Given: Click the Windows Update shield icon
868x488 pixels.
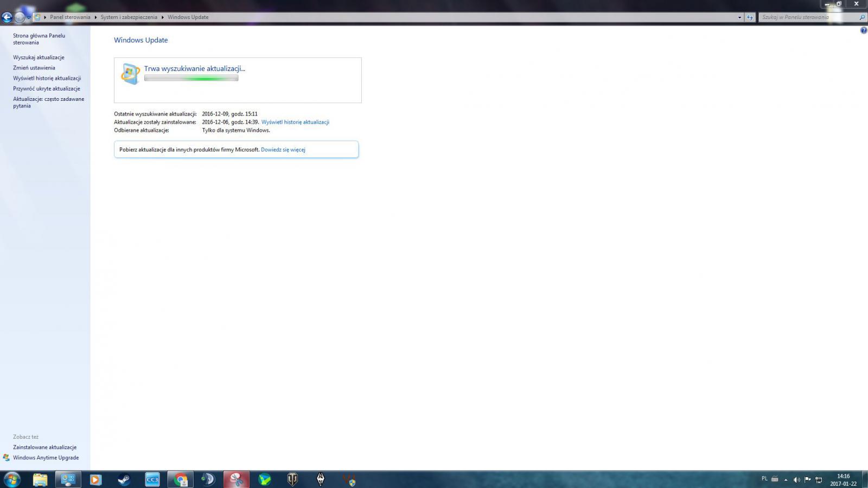Looking at the screenshot, I should coord(130,74).
